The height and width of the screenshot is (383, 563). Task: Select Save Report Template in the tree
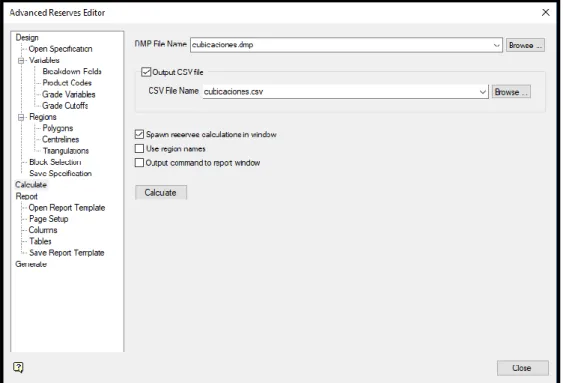tap(67, 253)
